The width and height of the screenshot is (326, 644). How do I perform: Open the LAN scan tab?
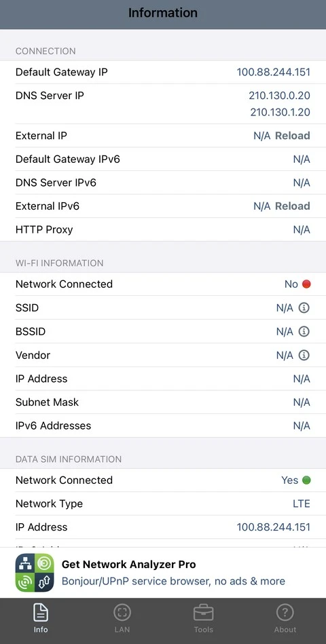[x=122, y=618]
